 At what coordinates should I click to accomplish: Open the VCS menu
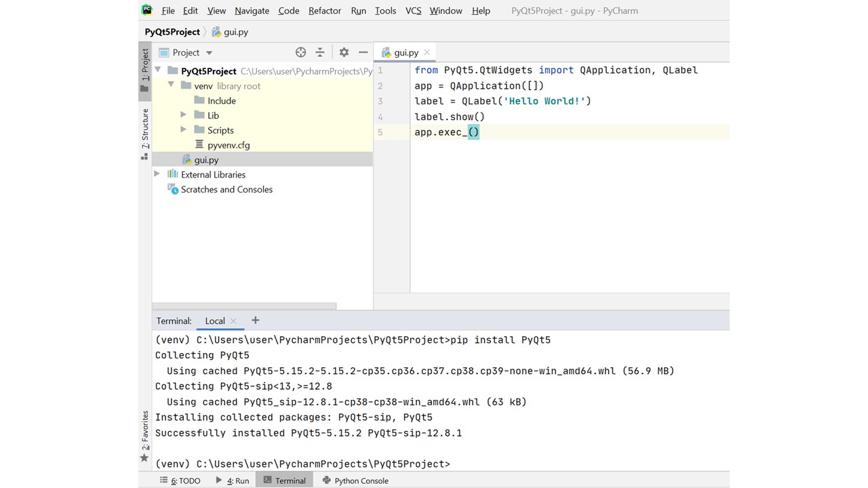[413, 11]
